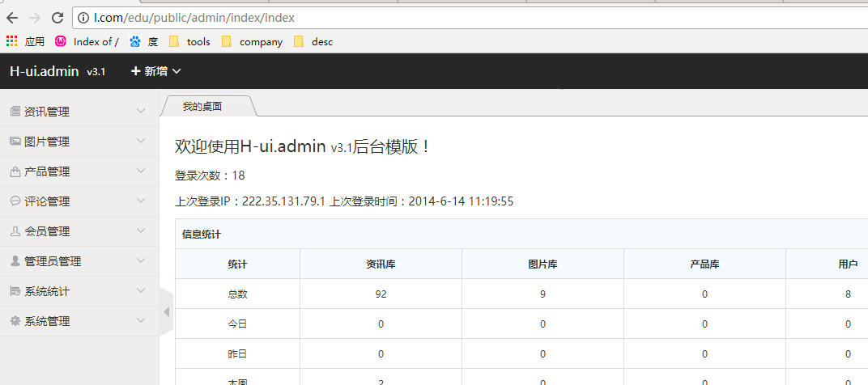Collapse sidebar using the left arrow handle
The height and width of the screenshot is (385, 868).
(x=167, y=311)
